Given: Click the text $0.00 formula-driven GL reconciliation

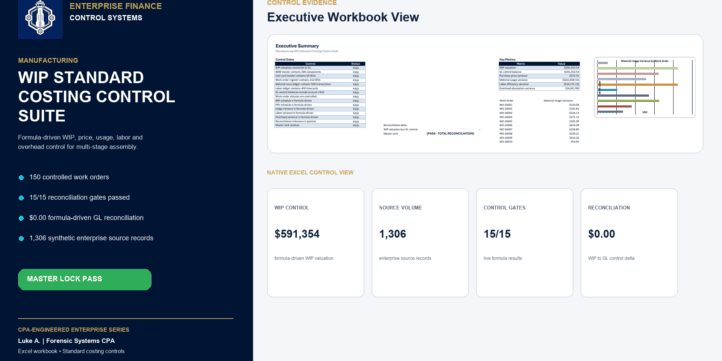Looking at the screenshot, I should point(87,218).
